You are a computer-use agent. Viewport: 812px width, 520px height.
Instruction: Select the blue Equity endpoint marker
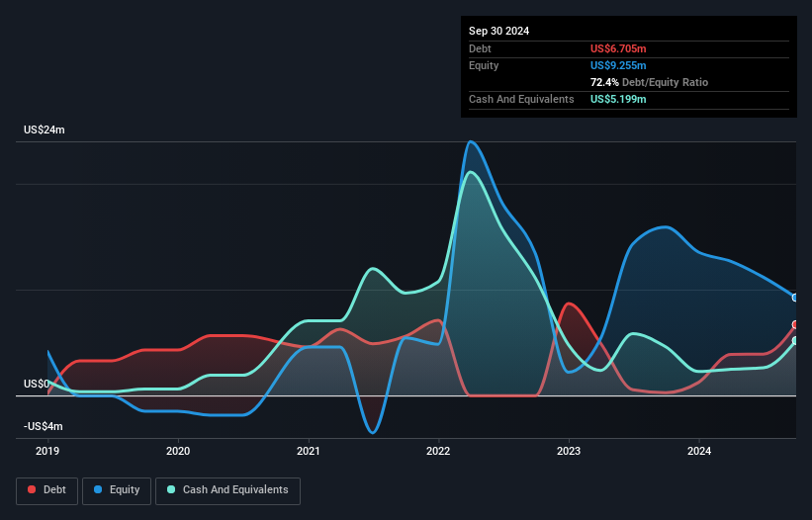pyautogui.click(x=796, y=298)
